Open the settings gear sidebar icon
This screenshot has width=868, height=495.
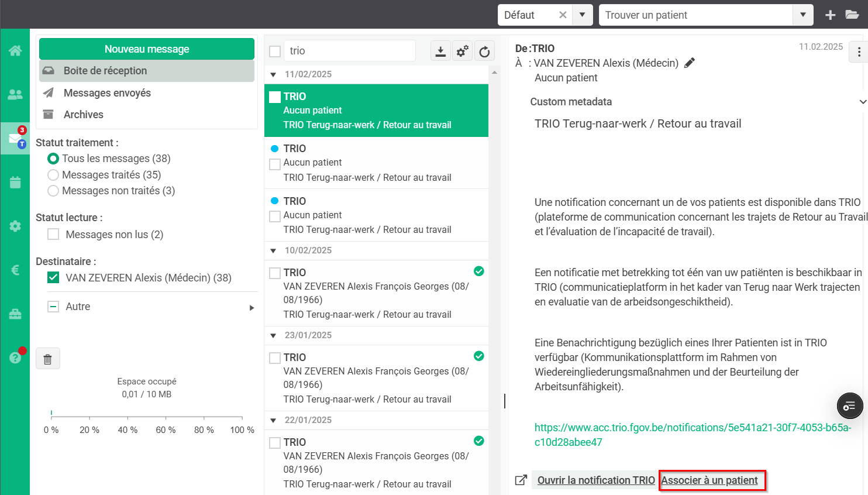click(x=15, y=226)
